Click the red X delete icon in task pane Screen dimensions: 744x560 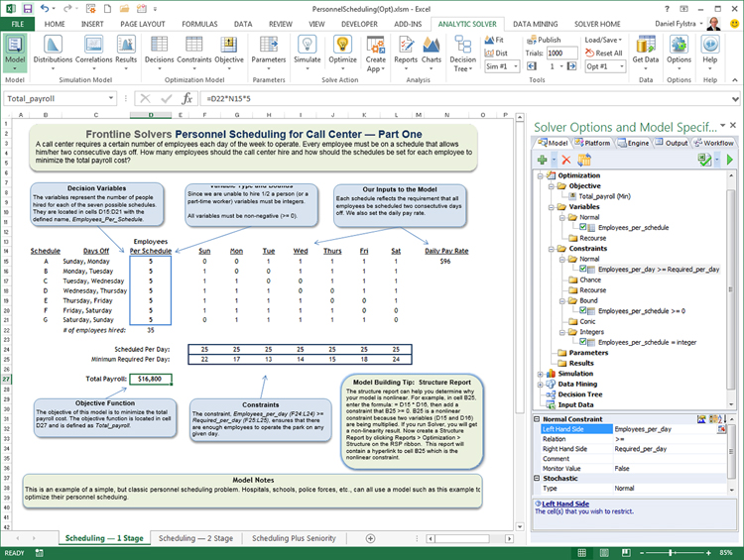565,160
